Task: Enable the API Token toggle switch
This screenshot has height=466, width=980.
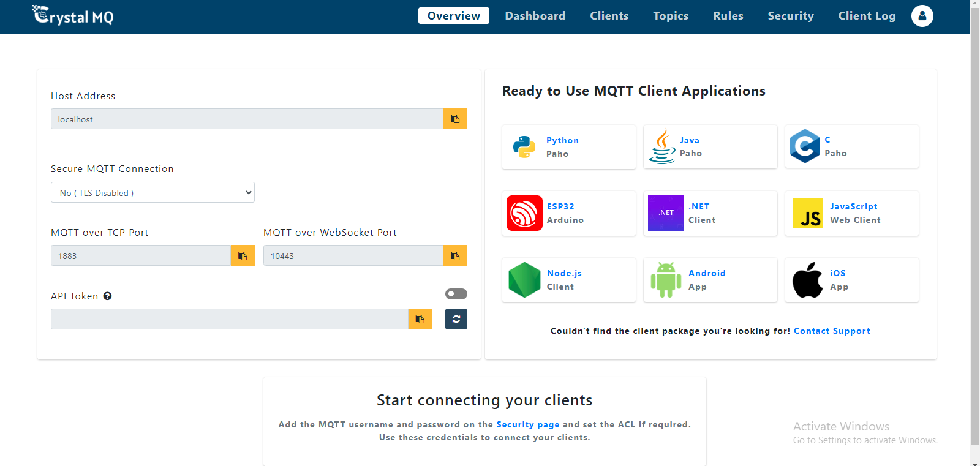Action: 456,294
